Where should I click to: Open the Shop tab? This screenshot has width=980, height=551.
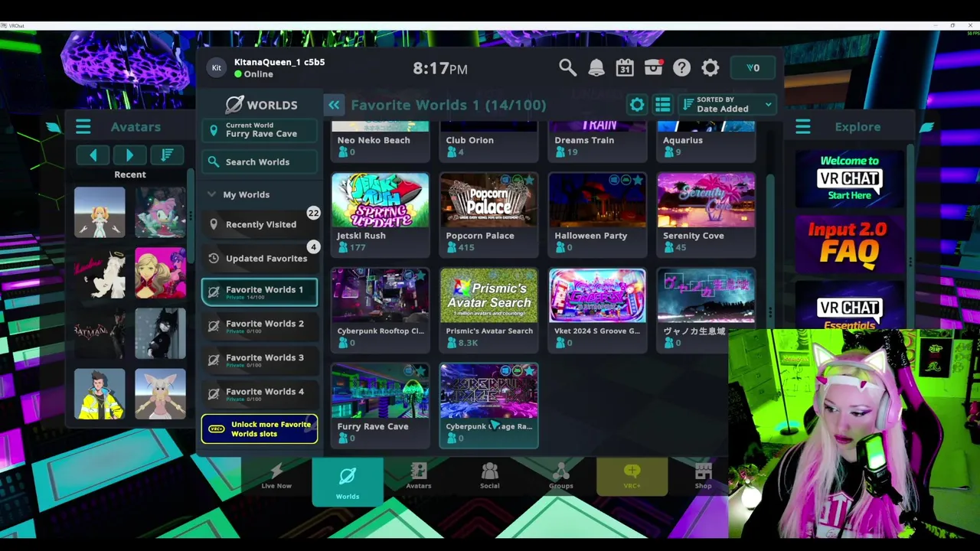[703, 476]
